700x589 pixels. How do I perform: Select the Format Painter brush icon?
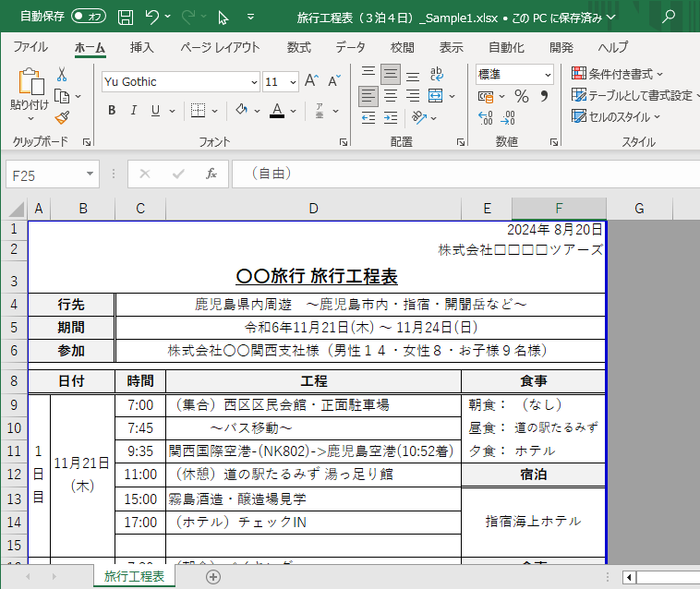point(62,117)
